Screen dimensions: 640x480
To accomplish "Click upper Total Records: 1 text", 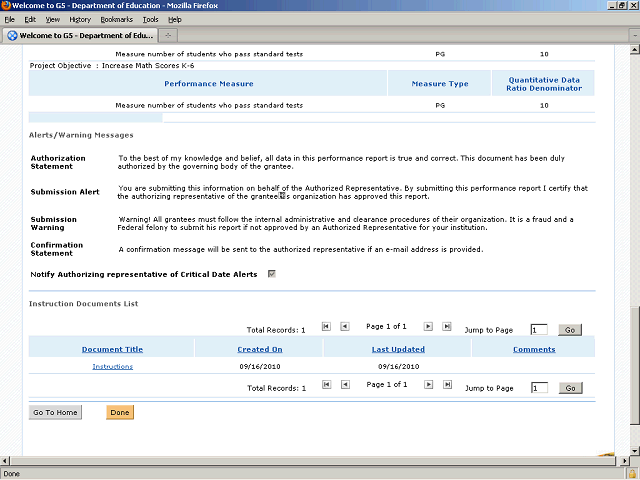I will 276,330.
